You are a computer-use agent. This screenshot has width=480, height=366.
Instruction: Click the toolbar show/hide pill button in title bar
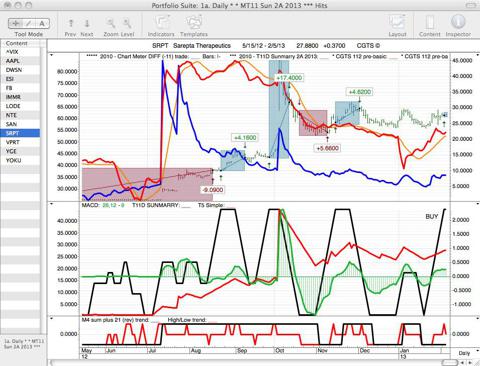tap(471, 5)
